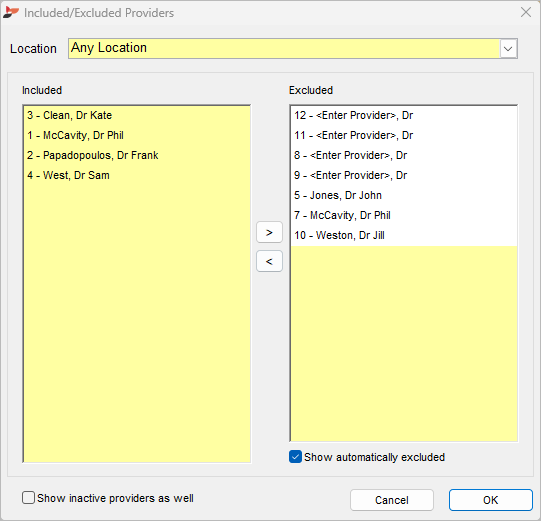
Task: Open the Location dropdown arrow
Action: 508,49
